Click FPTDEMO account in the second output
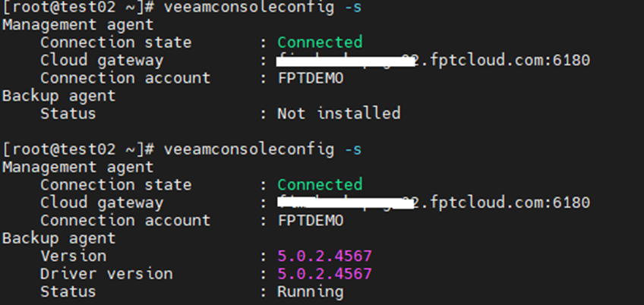This screenshot has height=305, width=644. 311,221
